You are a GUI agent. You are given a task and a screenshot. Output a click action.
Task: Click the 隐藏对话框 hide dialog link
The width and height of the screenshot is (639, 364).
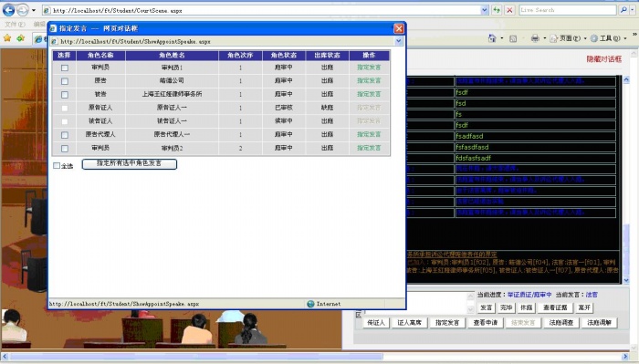604,59
